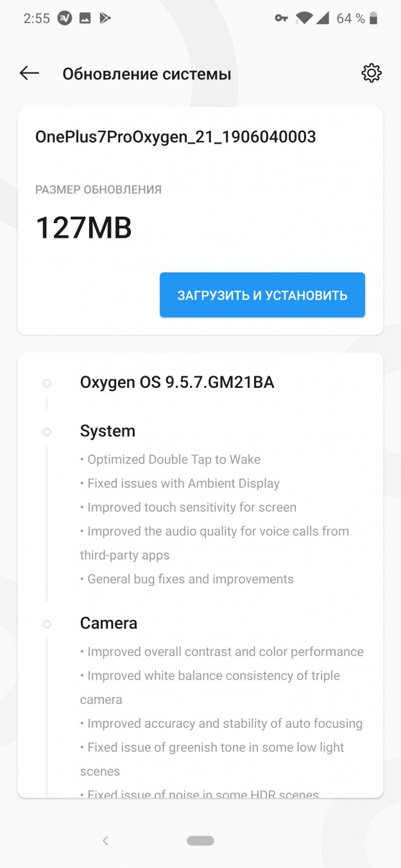Tap the VPN key status icon
Viewport: 401px width, 868px height.
pos(281,19)
